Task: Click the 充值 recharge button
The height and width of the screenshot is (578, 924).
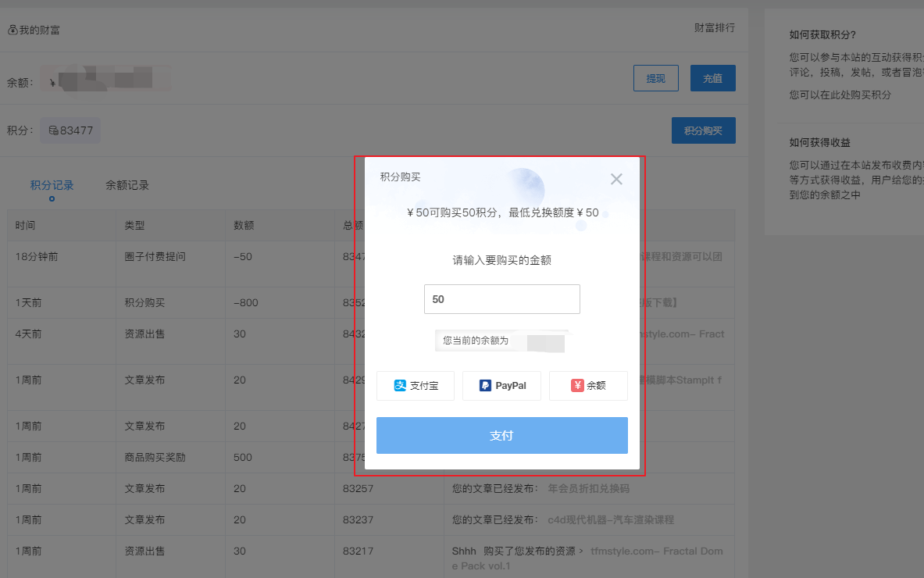Action: (712, 78)
